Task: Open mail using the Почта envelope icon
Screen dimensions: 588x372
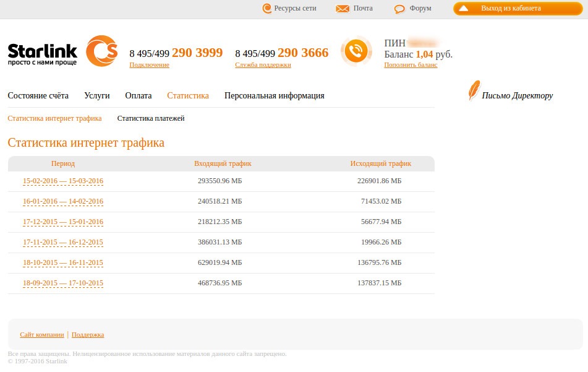Action: (x=342, y=8)
